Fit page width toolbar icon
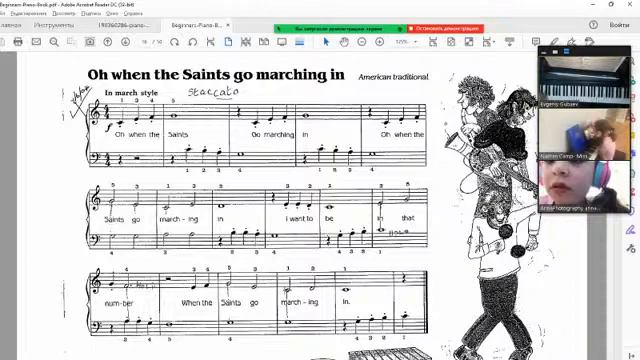 click(433, 42)
